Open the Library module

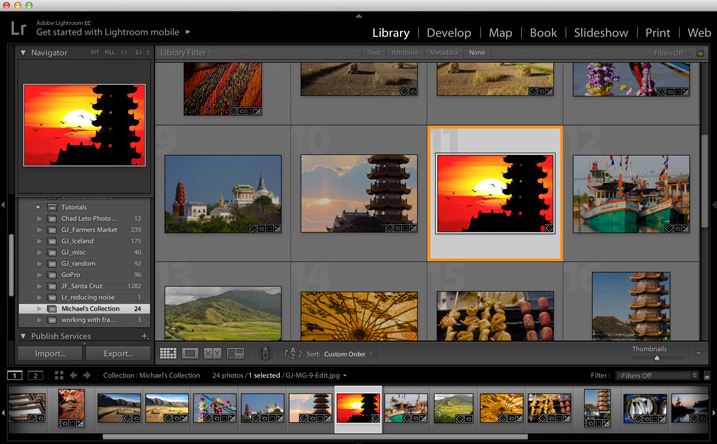pyautogui.click(x=391, y=33)
